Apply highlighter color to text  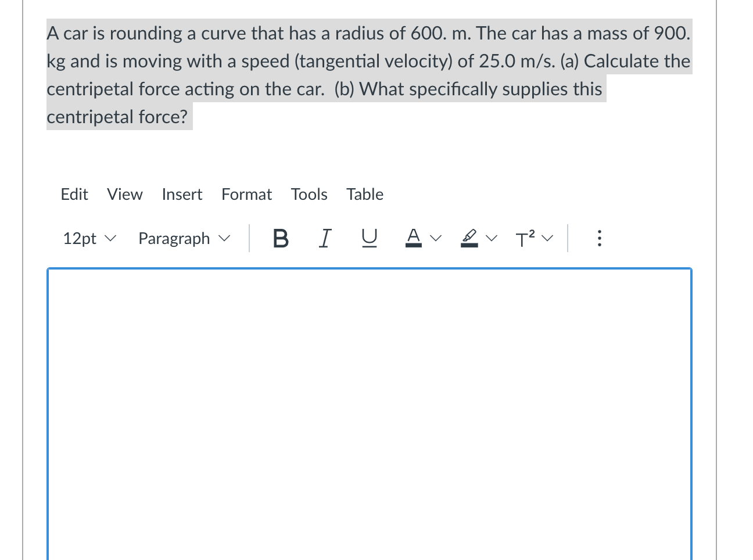468,238
